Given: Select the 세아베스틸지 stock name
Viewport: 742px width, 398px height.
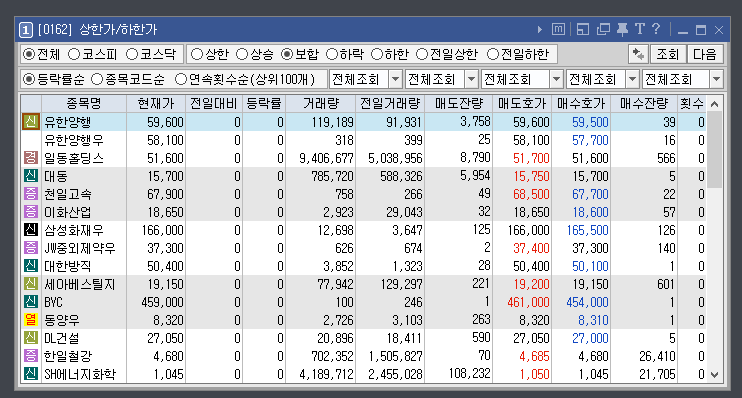Looking at the screenshot, I should click(x=80, y=284).
